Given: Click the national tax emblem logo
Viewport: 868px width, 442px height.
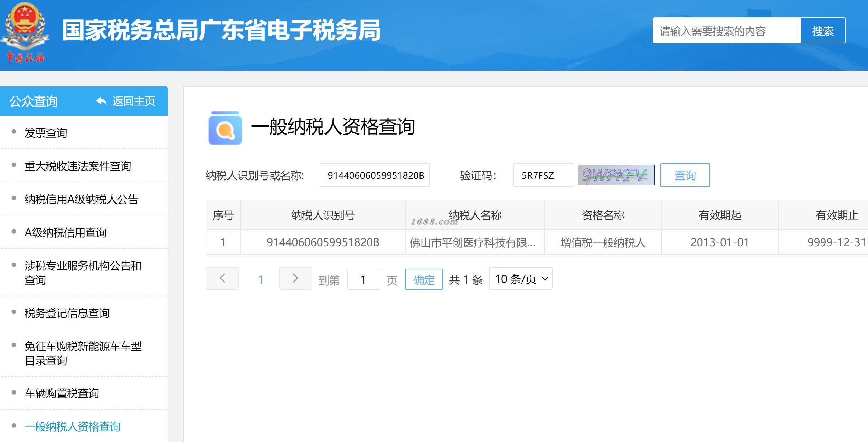Looking at the screenshot, I should click(x=25, y=28).
